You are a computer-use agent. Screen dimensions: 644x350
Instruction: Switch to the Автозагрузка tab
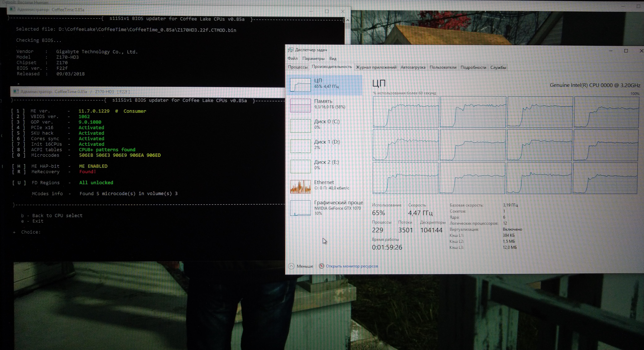point(413,67)
